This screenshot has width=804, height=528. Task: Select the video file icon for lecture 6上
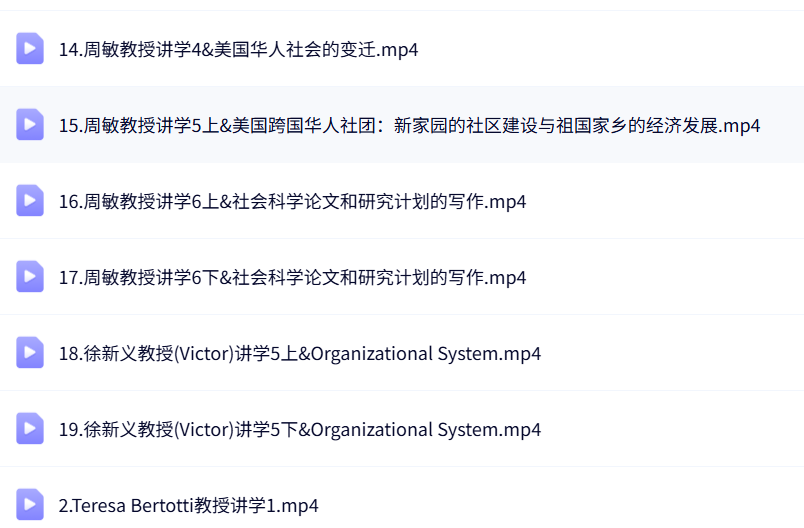pos(30,200)
